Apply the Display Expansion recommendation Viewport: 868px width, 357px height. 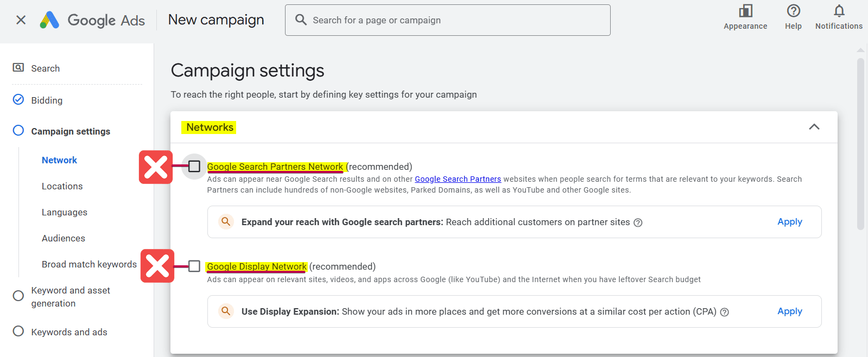789,311
